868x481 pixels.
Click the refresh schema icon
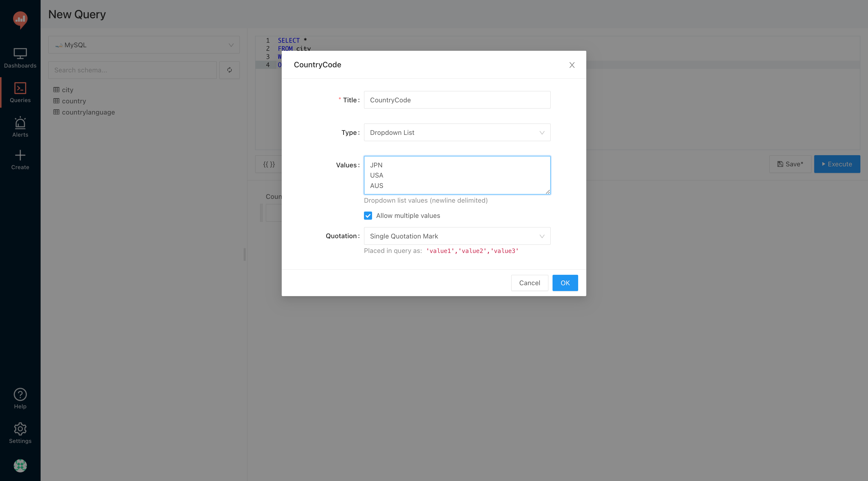pos(229,70)
